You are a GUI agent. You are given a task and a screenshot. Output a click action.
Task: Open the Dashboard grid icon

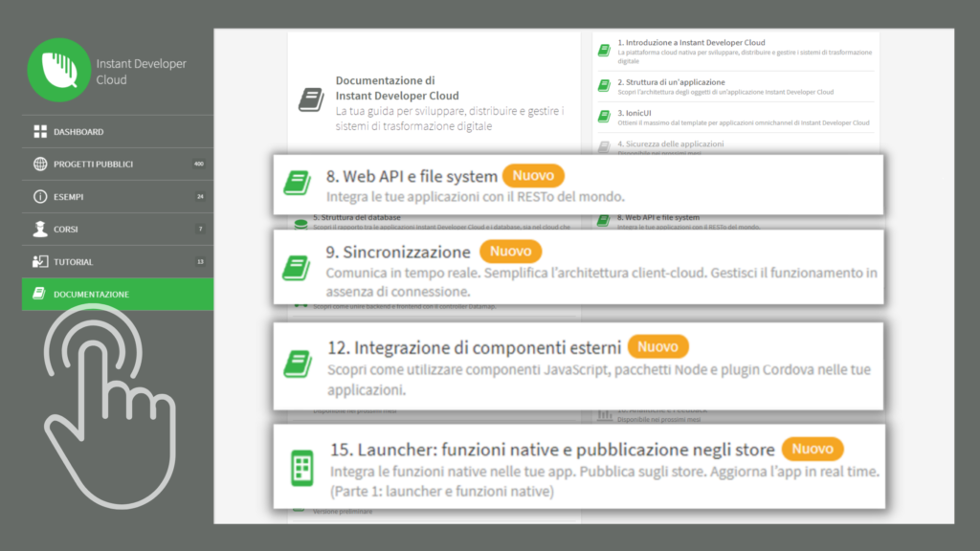coord(40,131)
